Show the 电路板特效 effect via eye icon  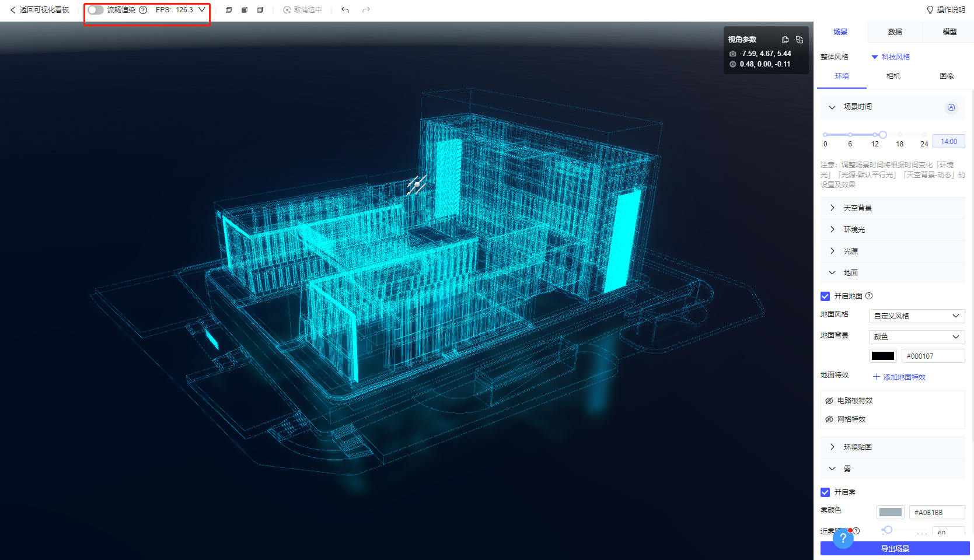coord(829,401)
